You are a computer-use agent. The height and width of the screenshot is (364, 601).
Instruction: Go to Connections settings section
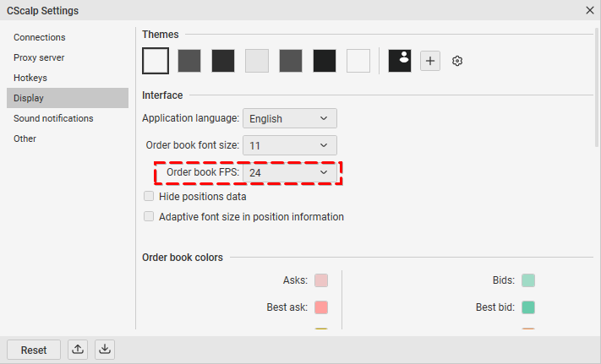(68, 37)
